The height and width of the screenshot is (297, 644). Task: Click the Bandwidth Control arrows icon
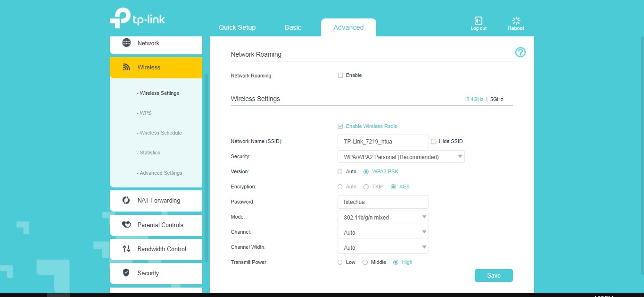tap(126, 249)
